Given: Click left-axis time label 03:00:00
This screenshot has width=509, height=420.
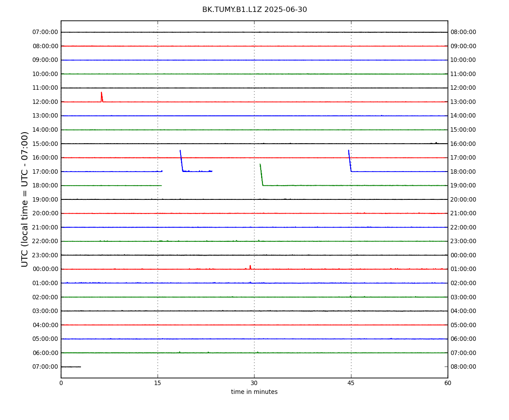Looking at the screenshot, I should 46,311.
